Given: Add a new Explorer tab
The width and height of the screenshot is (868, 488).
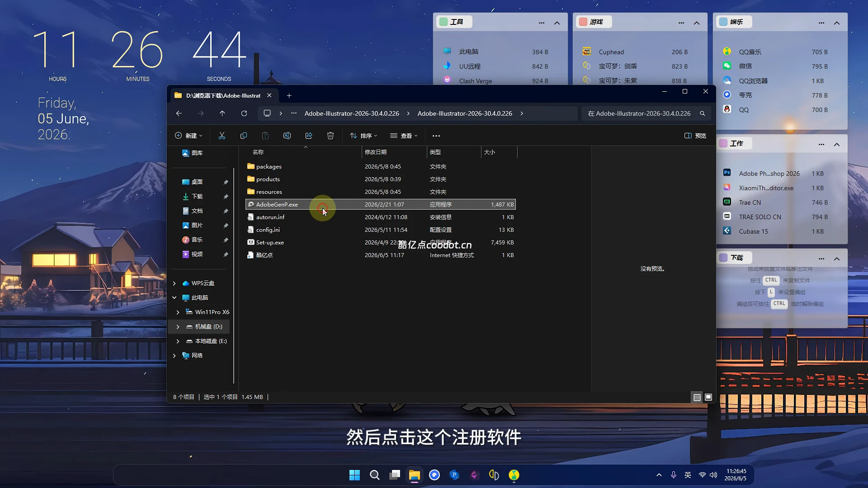Looking at the screenshot, I should point(289,95).
